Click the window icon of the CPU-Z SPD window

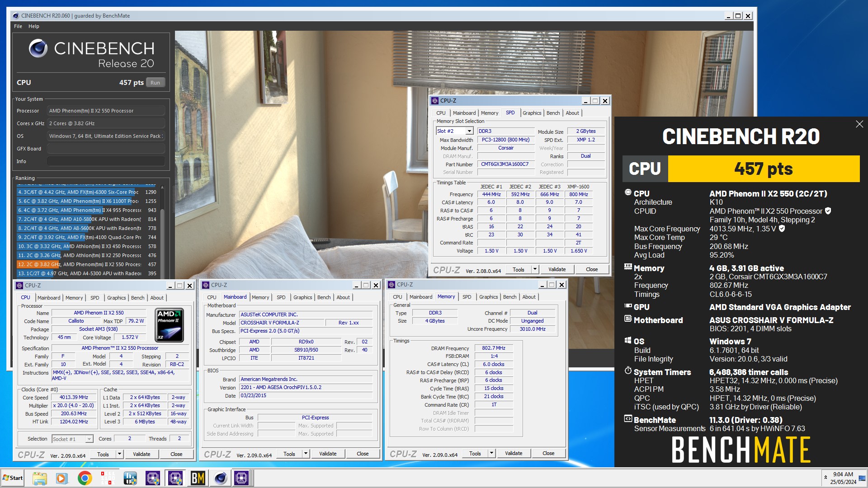(435, 101)
